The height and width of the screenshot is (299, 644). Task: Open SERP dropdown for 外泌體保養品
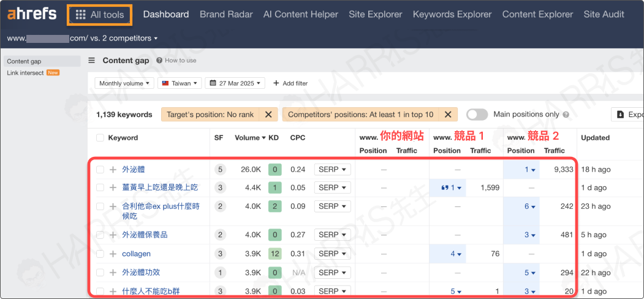click(x=332, y=235)
